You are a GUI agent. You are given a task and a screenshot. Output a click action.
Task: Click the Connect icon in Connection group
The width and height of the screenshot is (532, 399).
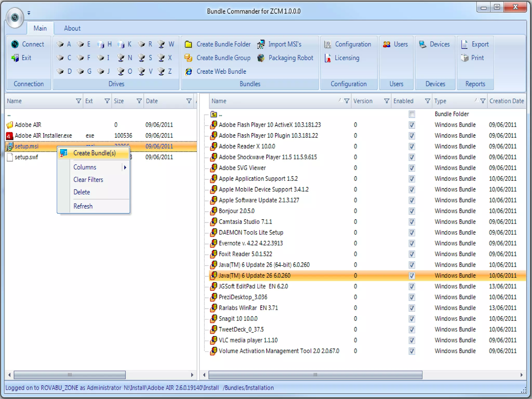click(15, 44)
